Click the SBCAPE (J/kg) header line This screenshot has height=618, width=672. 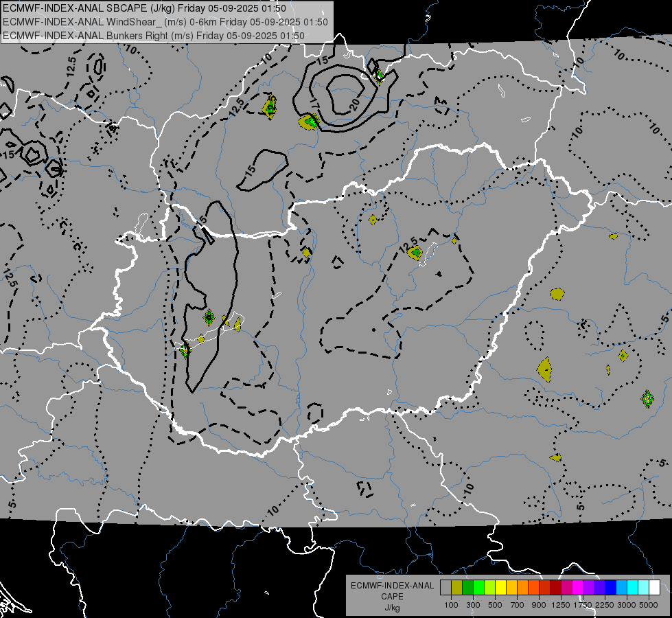[144, 8]
